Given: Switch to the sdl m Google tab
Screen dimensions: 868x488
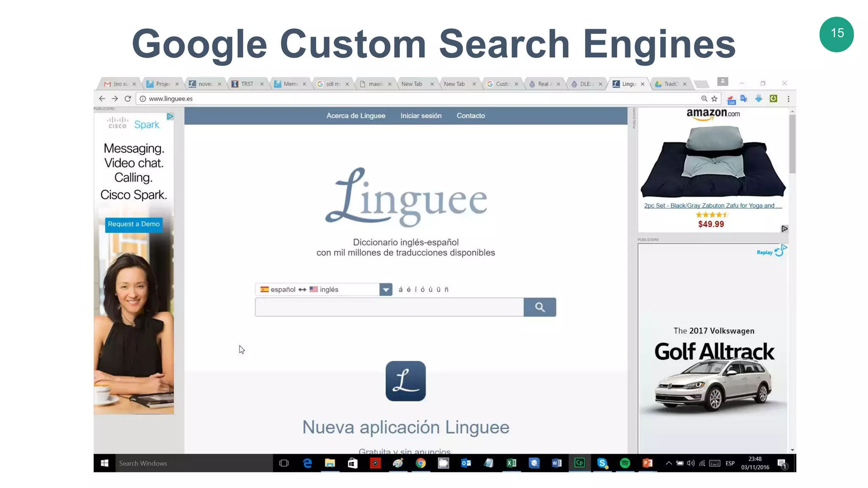Looking at the screenshot, I should tap(333, 84).
